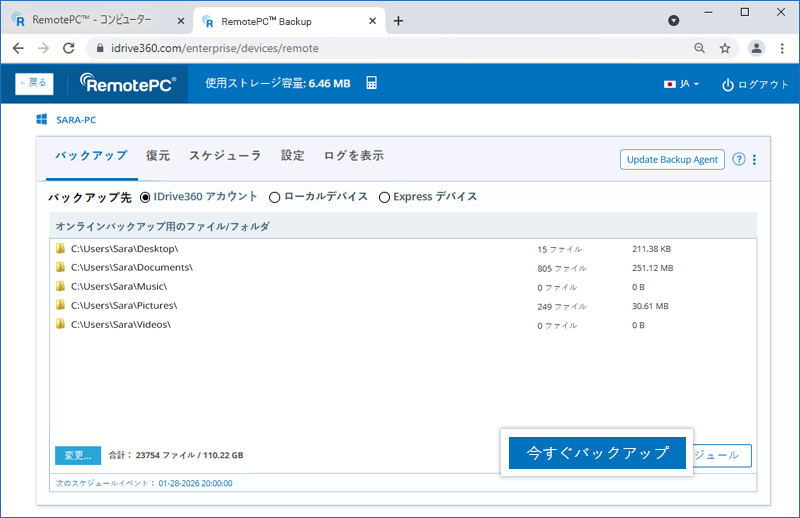Image resolution: width=800 pixels, height=518 pixels.
Task: Click 合計 23754 ファイル total text
Action: [176, 455]
